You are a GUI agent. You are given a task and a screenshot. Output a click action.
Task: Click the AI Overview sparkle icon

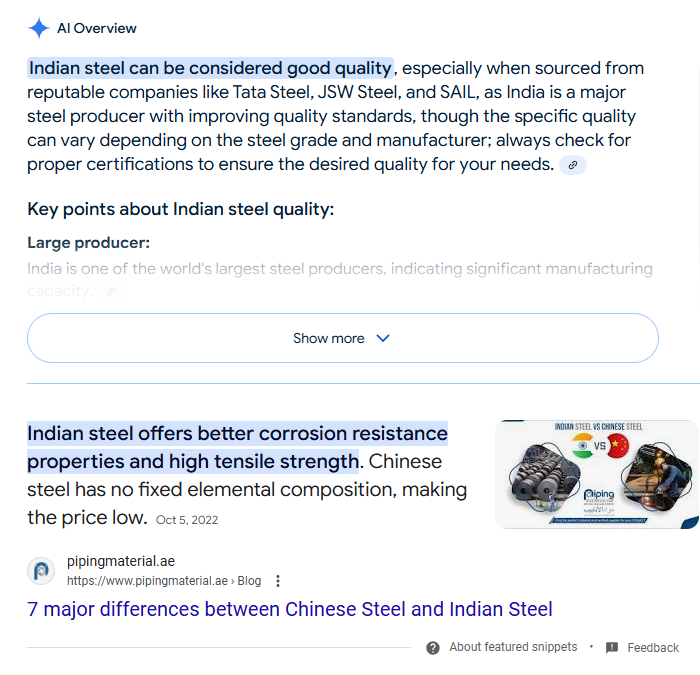click(39, 28)
